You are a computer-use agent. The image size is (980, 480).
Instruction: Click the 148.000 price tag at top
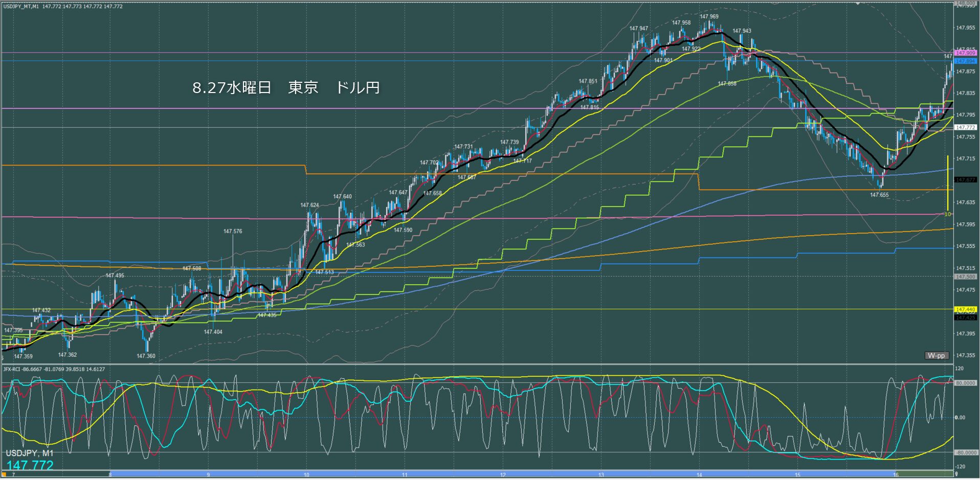[965, 3]
